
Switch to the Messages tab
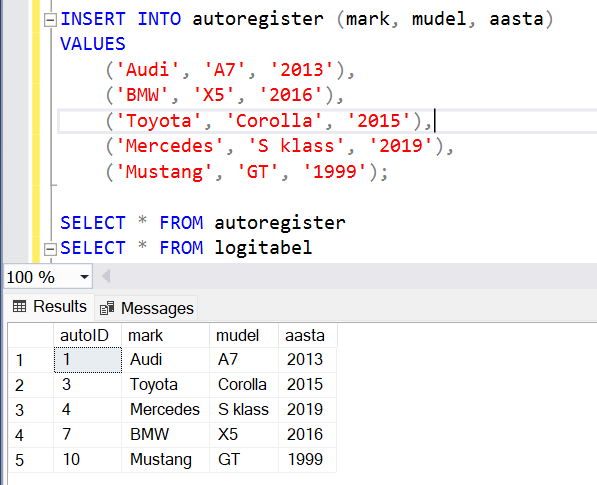pyautogui.click(x=146, y=308)
